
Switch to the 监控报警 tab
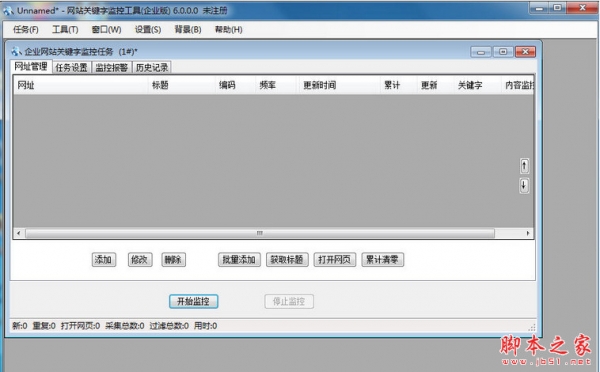pyautogui.click(x=111, y=67)
